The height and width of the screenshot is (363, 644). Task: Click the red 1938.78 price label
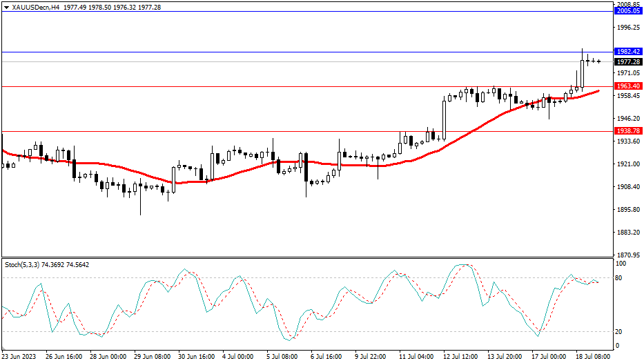click(x=628, y=130)
